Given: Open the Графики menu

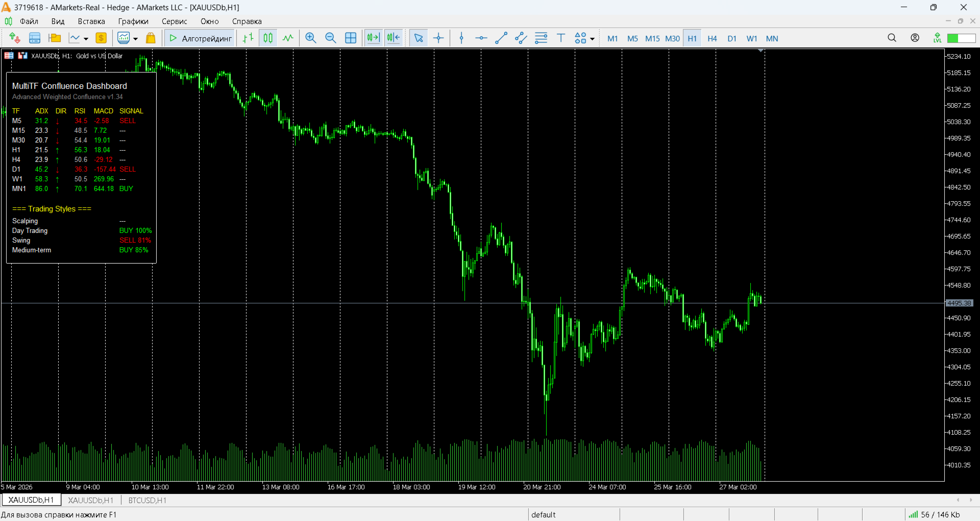Looking at the screenshot, I should coord(133,21).
